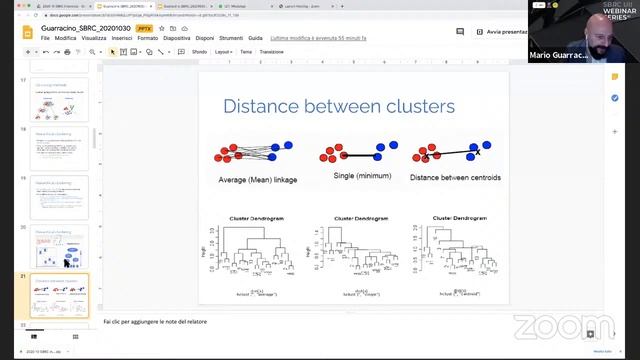Open the Explore button bottom right

[590, 334]
